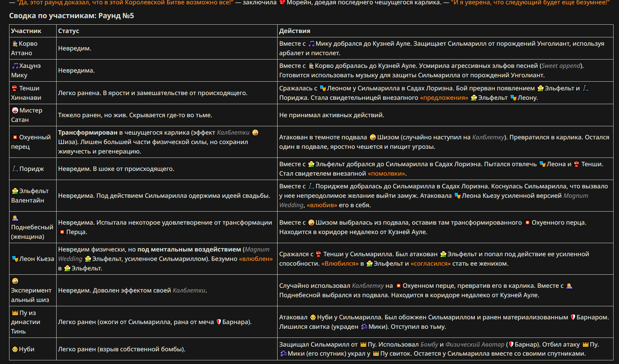The image size is (619, 364).
Task: Click the red burst icon before 'перец' in Участник column
Action: (15, 137)
